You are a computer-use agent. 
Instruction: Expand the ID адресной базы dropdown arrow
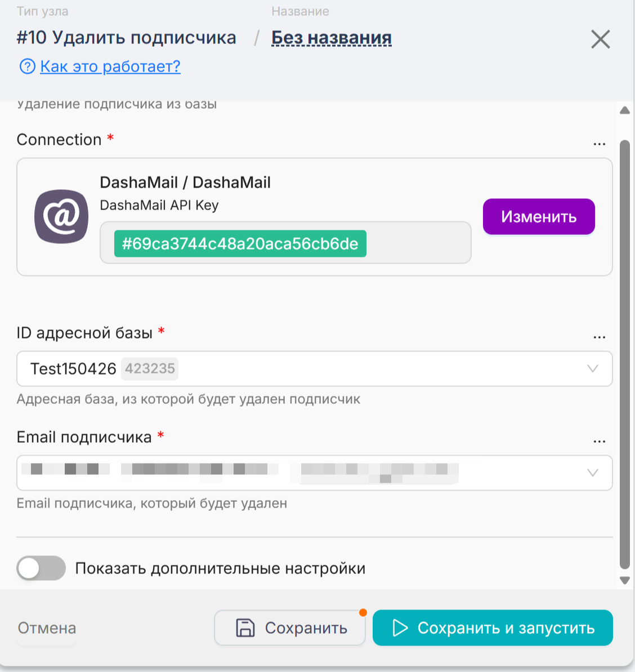click(592, 369)
